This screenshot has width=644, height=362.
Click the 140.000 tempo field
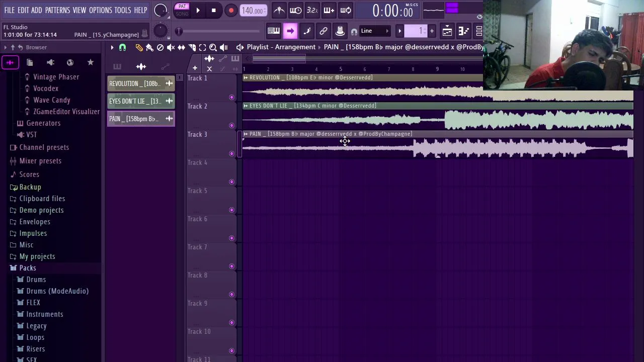tap(253, 11)
